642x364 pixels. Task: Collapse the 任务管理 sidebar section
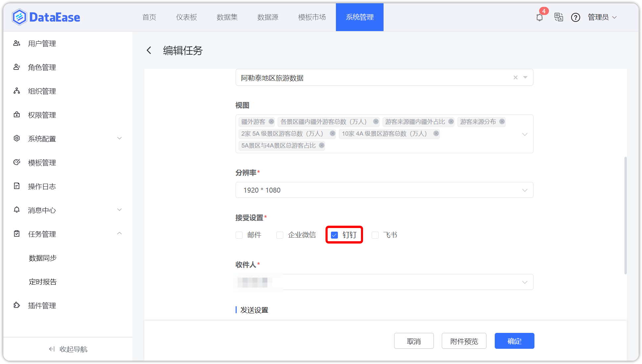[120, 233]
